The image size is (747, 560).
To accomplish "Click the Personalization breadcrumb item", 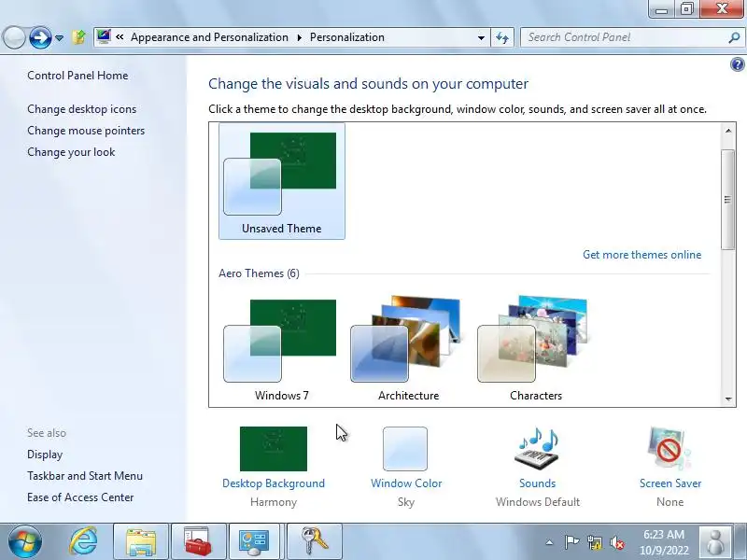I will 346,37.
